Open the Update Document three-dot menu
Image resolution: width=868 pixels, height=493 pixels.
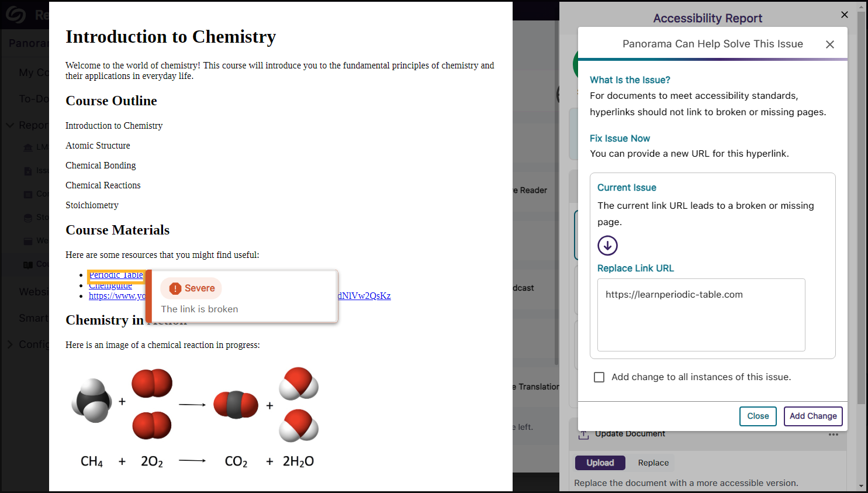(x=833, y=435)
